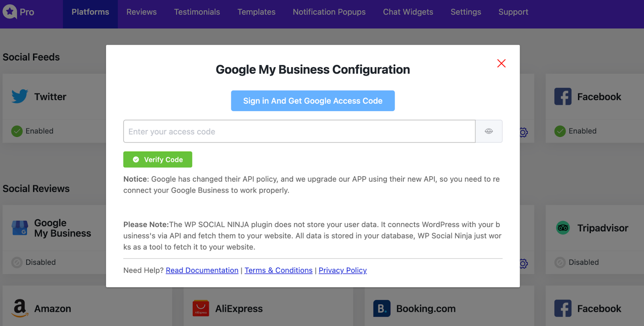This screenshot has width=644, height=326.
Task: Go to the Settings tab
Action: point(466,12)
